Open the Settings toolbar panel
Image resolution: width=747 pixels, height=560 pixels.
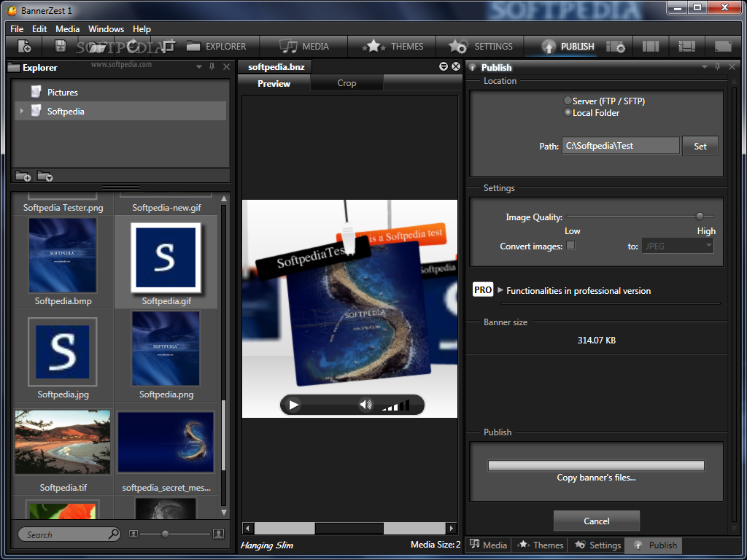click(480, 47)
